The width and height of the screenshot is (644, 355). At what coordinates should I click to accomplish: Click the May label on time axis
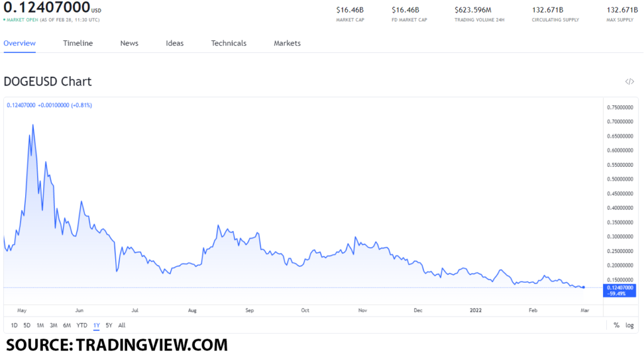(22, 310)
